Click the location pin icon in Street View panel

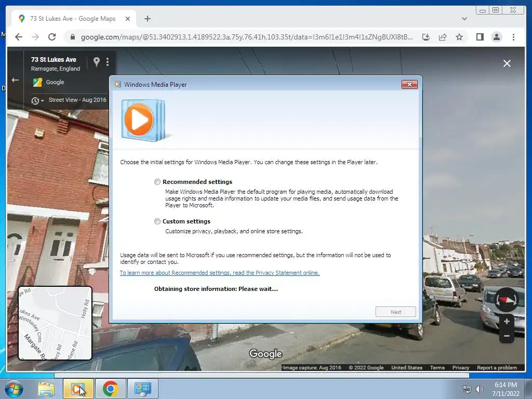(x=97, y=62)
